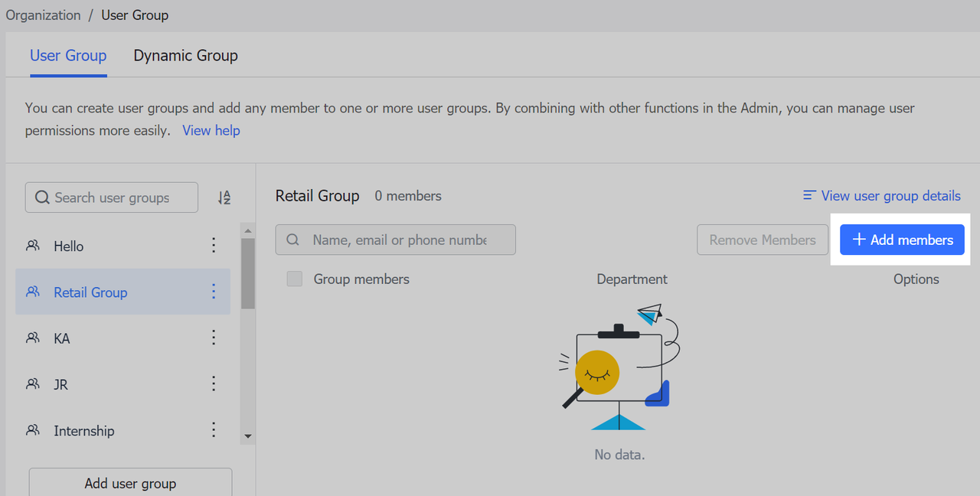
Task: Click the magnifier icon in member search
Action: [292, 240]
